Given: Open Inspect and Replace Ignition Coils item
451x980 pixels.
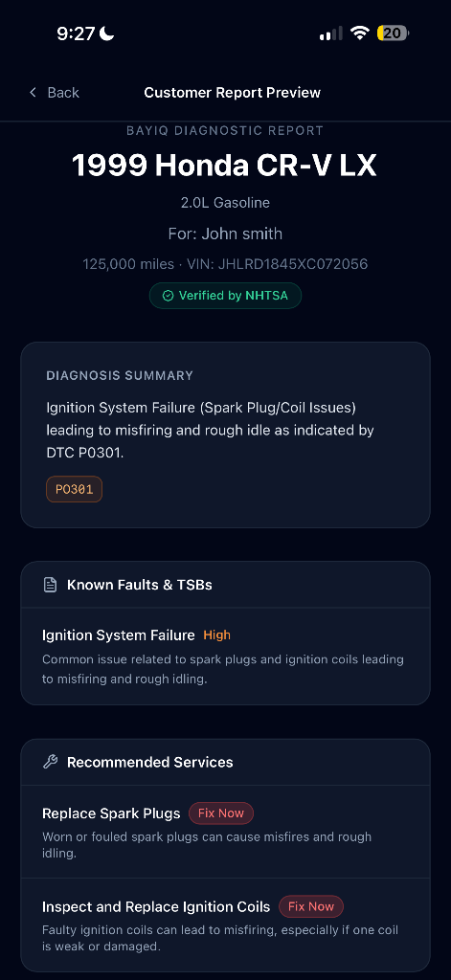Looking at the screenshot, I should click(x=225, y=924).
